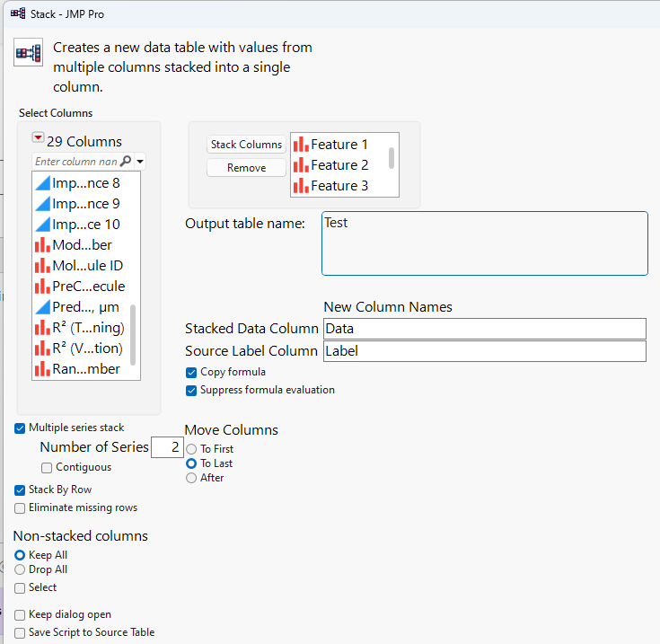Click the Stack Columns button

[246, 145]
